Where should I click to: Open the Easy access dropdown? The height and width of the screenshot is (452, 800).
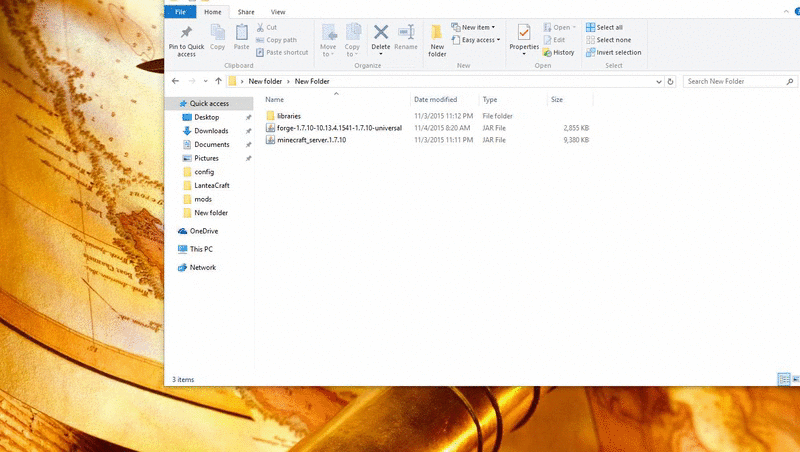tap(476, 40)
